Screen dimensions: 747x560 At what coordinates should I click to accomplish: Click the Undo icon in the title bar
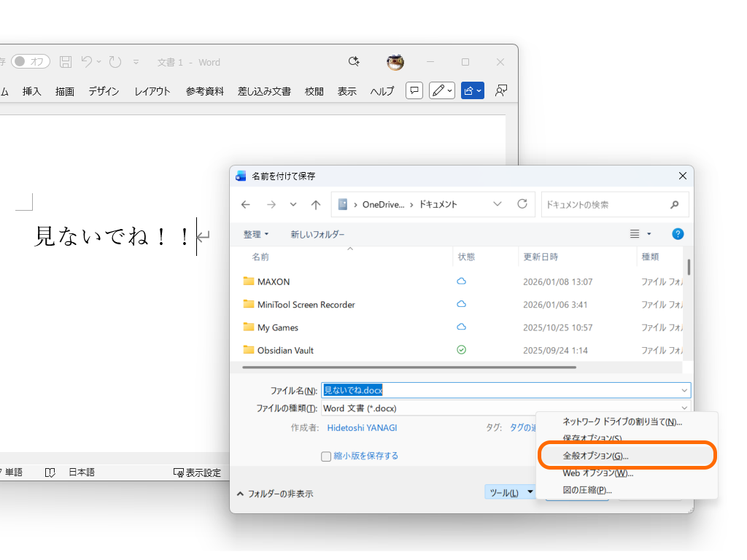(88, 62)
